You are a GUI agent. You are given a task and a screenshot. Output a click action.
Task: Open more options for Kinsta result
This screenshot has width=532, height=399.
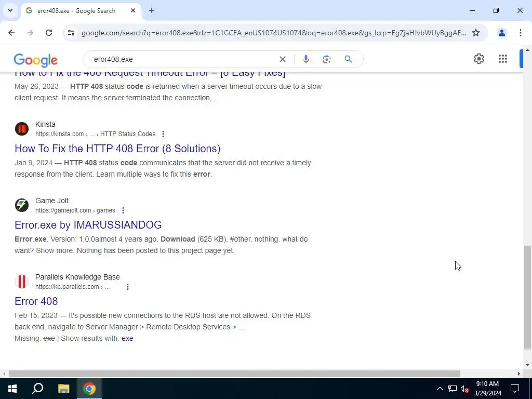click(x=163, y=134)
